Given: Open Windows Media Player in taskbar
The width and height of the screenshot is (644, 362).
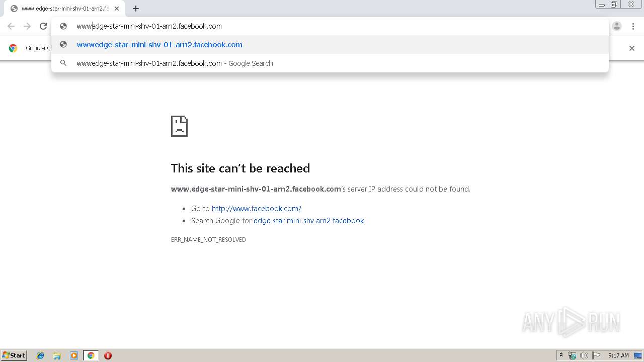Looking at the screenshot, I should [74, 355].
